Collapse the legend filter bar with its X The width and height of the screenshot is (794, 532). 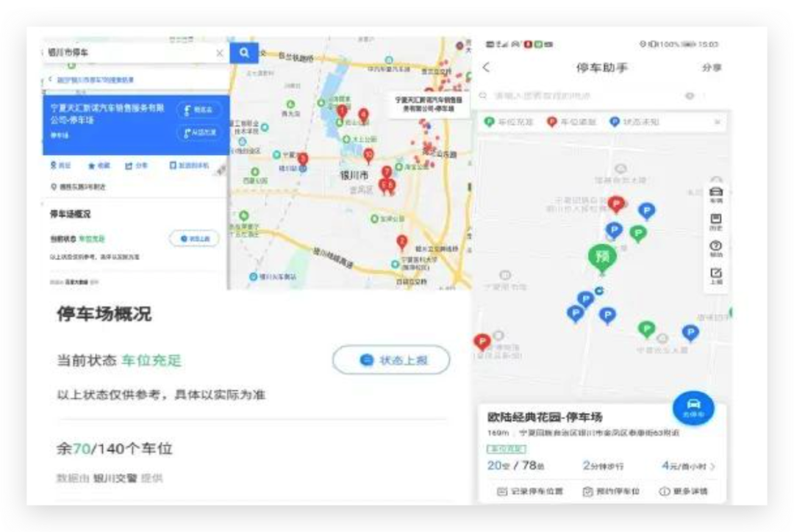718,121
